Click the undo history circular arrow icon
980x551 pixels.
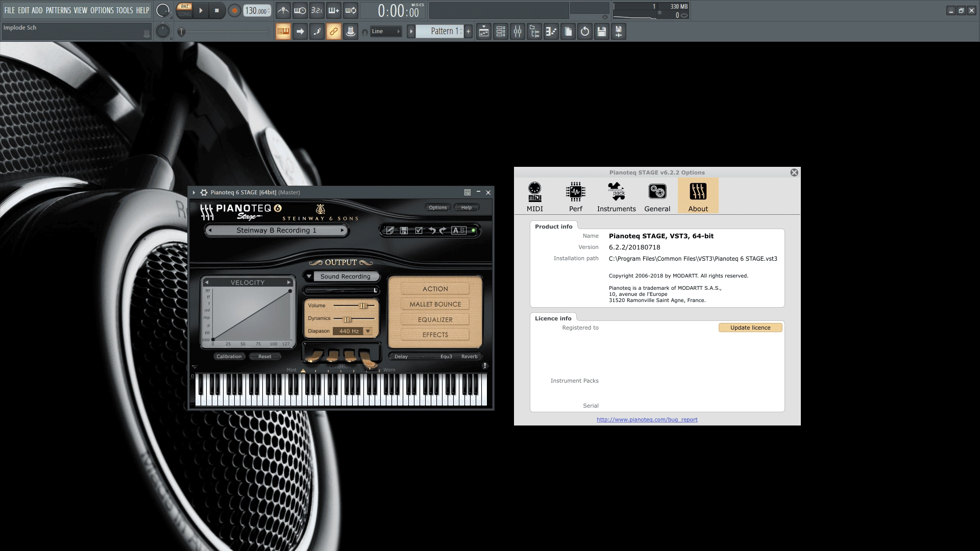[x=585, y=32]
